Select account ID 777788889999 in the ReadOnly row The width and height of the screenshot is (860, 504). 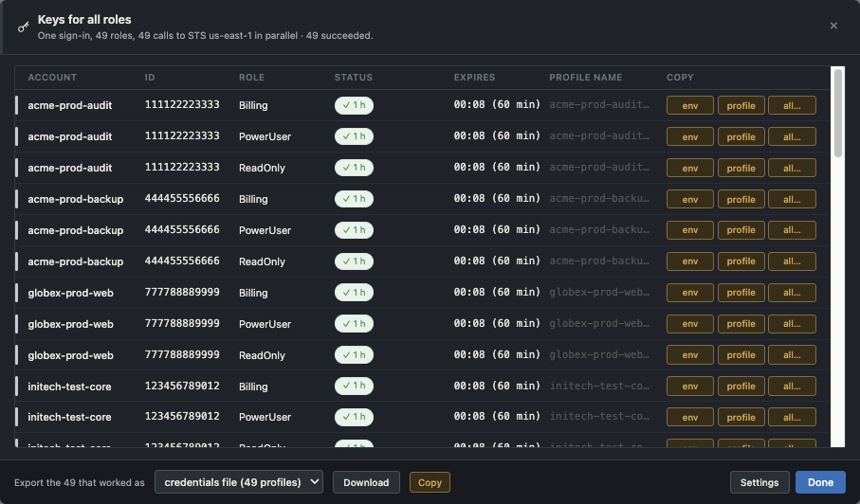tap(182, 354)
